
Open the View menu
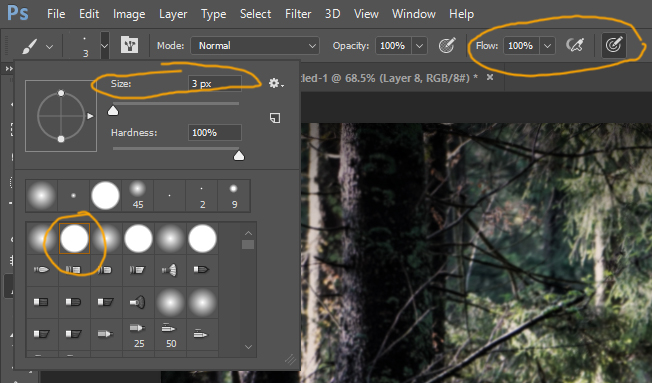coord(366,14)
